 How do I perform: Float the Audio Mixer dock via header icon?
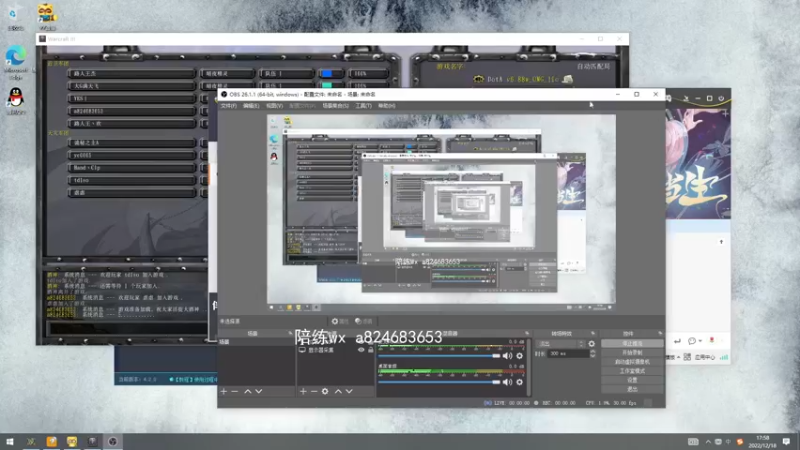tap(527, 333)
